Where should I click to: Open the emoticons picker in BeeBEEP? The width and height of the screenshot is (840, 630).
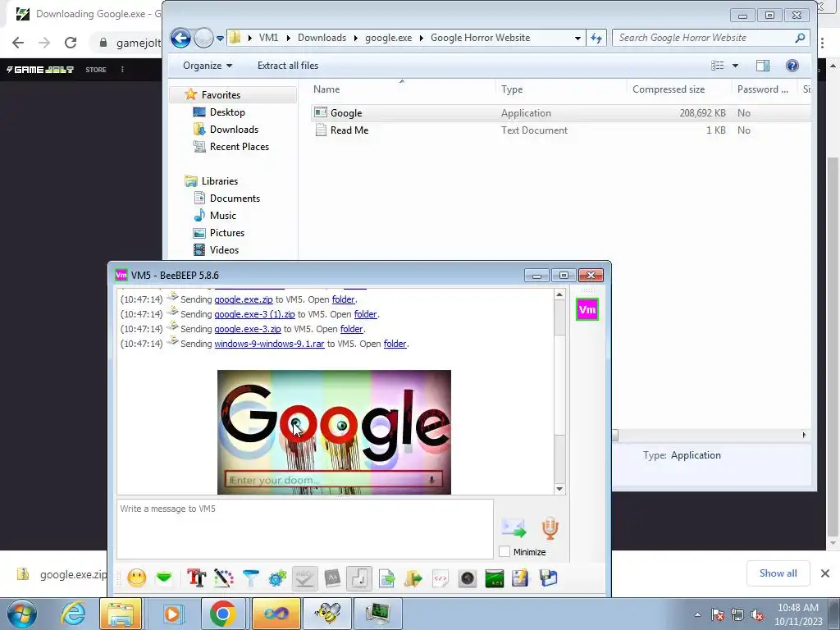[x=137, y=578]
